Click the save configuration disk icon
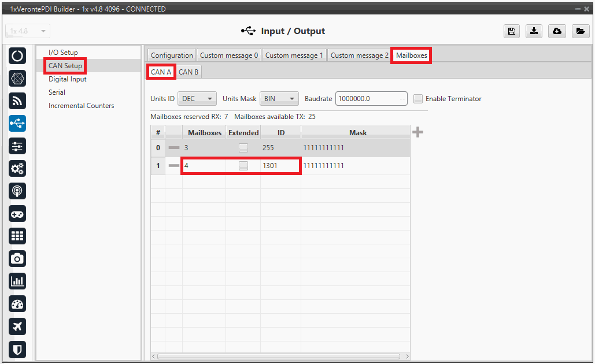 [x=512, y=31]
